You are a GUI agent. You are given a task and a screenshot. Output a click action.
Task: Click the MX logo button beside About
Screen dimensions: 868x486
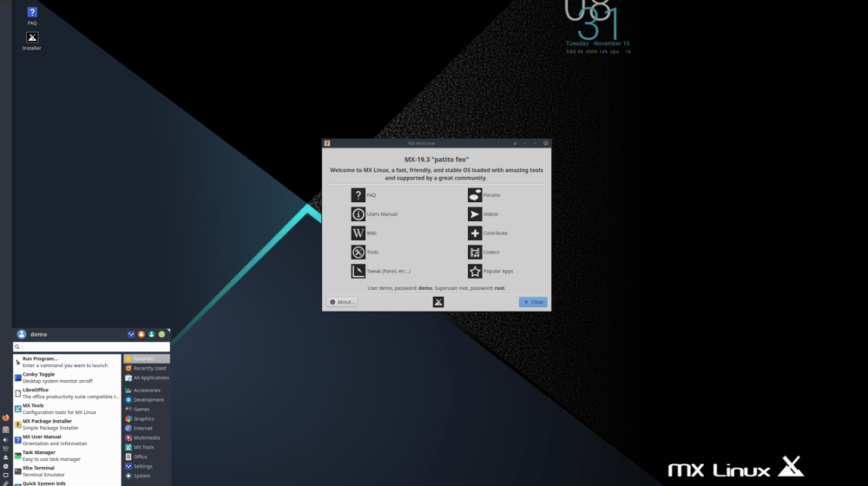(x=437, y=302)
